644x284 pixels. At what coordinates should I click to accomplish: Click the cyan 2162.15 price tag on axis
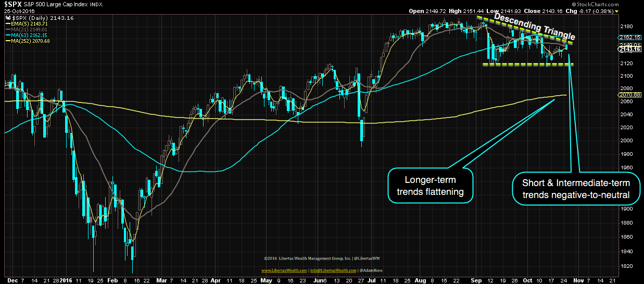pyautogui.click(x=630, y=37)
